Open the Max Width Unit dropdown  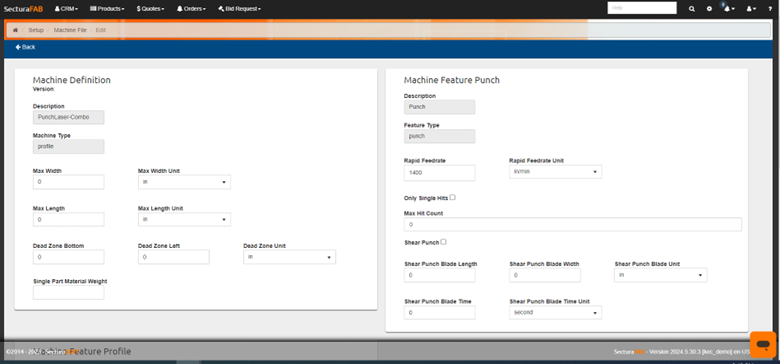[184, 182]
